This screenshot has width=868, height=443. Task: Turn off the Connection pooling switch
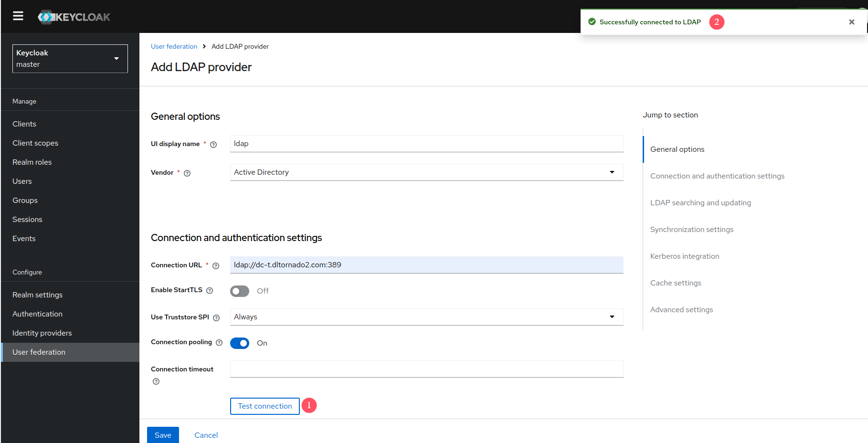[x=240, y=343]
